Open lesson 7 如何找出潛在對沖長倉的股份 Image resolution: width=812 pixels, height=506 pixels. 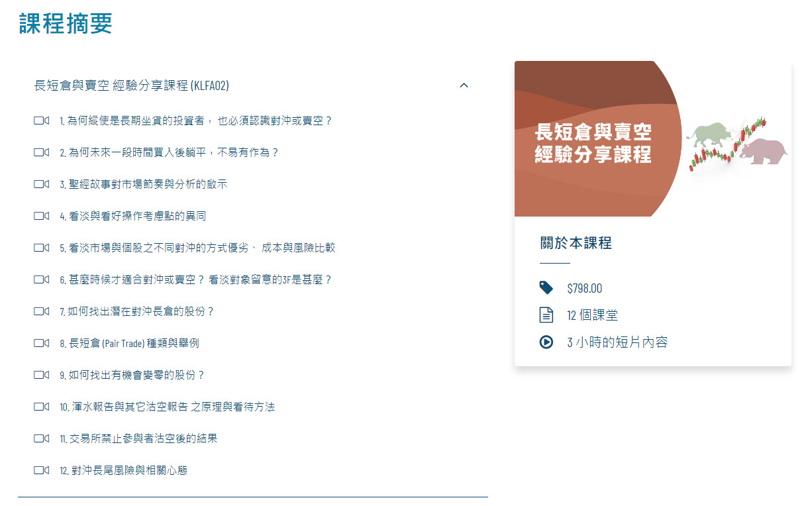[x=137, y=311]
